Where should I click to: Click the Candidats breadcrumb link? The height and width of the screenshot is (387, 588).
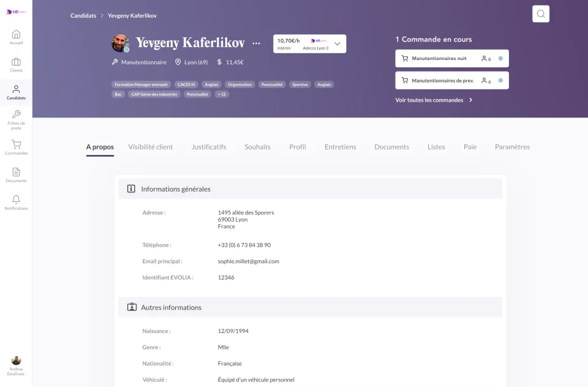point(83,15)
